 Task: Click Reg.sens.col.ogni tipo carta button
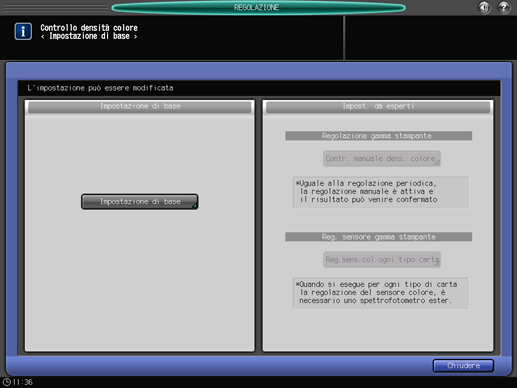pos(382,260)
